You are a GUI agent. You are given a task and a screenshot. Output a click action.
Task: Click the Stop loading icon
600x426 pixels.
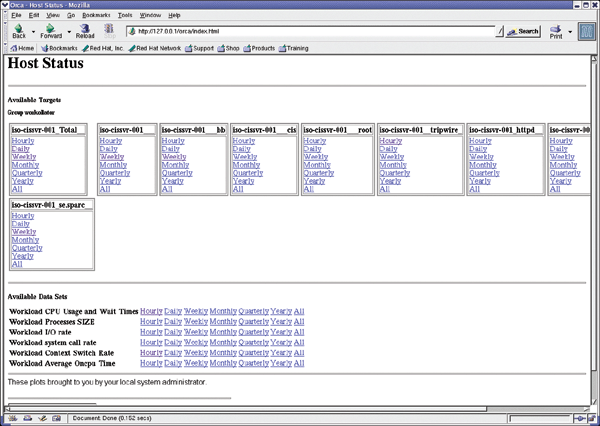[108, 31]
